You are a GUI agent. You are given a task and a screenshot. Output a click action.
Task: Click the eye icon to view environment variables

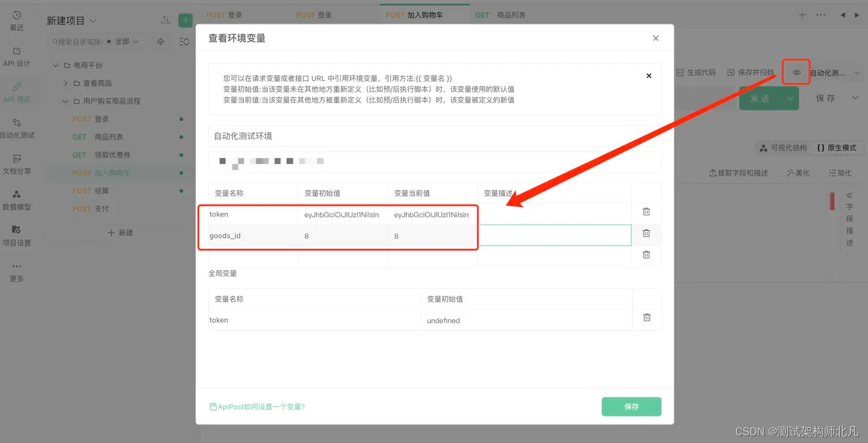(796, 73)
